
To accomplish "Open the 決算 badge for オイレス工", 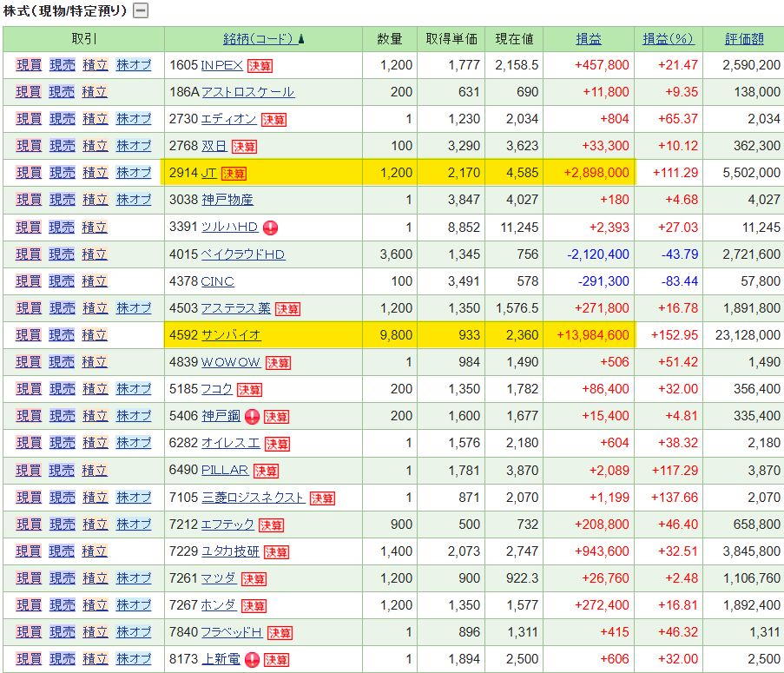I will point(278,445).
